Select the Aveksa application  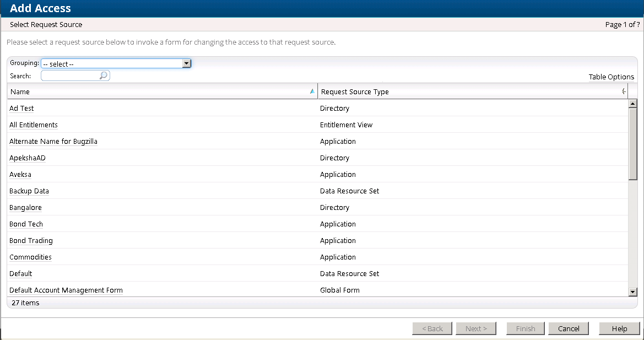point(20,175)
